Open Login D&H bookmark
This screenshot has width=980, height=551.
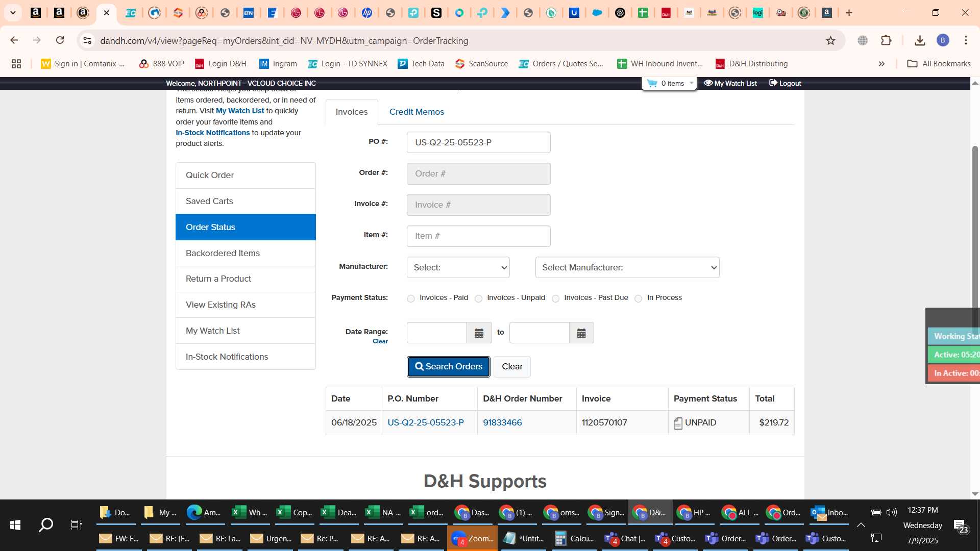[x=220, y=64]
